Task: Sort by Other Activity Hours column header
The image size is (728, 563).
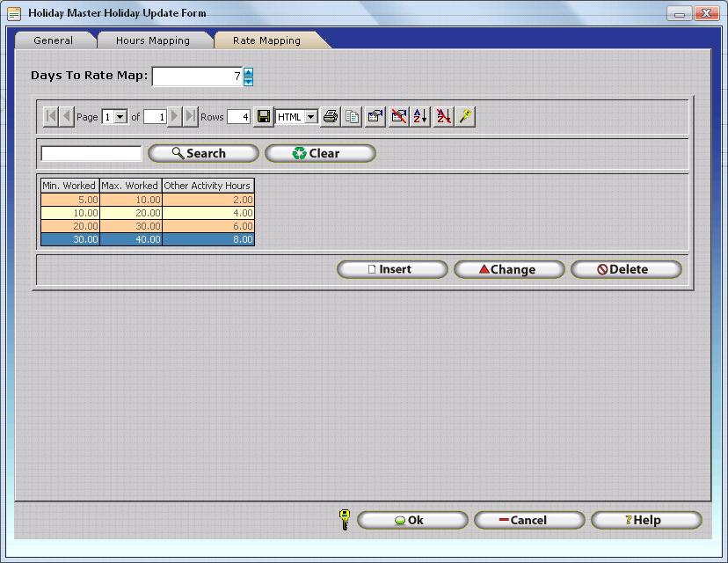Action: tap(207, 186)
